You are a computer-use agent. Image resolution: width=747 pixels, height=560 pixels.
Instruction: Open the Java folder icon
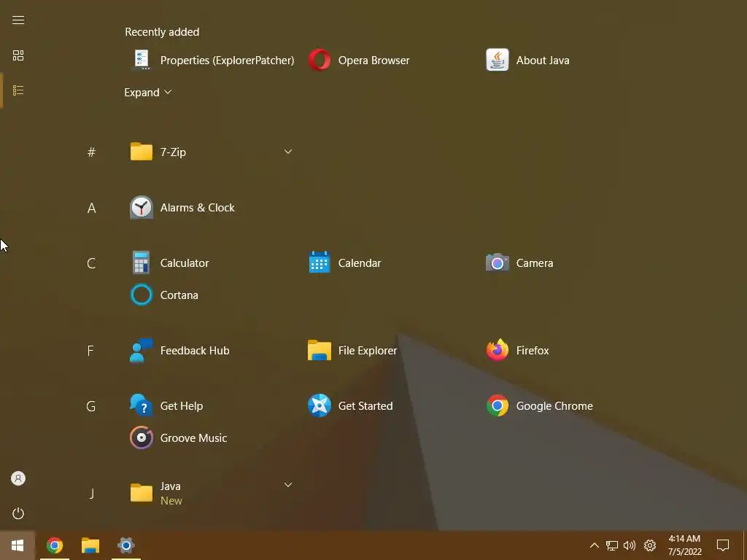point(142,493)
